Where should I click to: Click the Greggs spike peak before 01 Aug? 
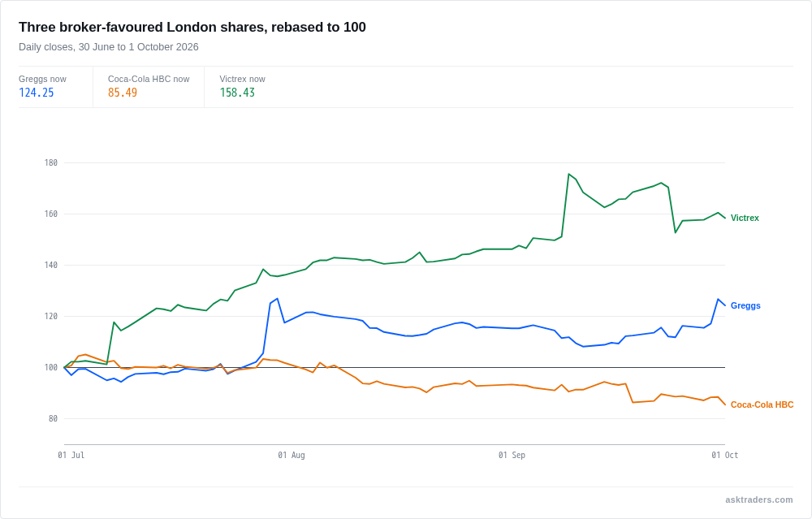[278, 298]
